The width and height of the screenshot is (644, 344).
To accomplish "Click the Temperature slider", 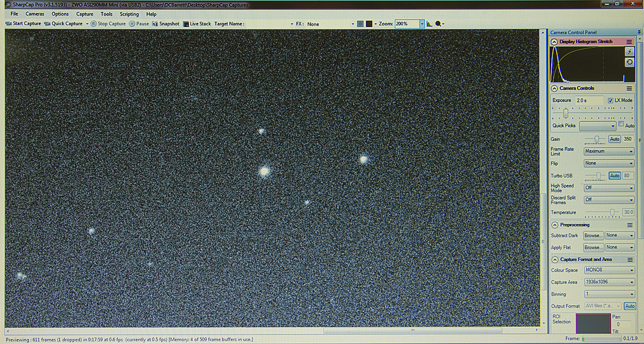I will coord(602,212).
